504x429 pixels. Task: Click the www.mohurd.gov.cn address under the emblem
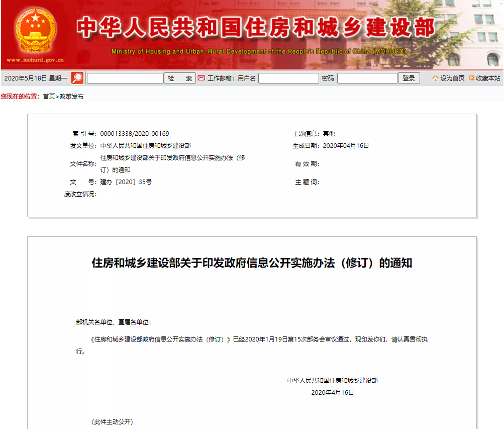tap(35, 60)
